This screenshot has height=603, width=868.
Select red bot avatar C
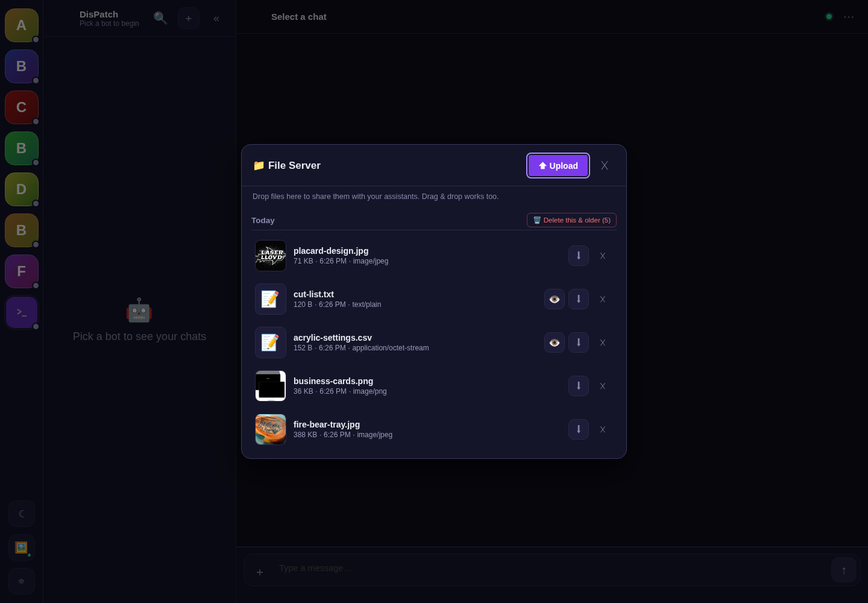coord(22,107)
